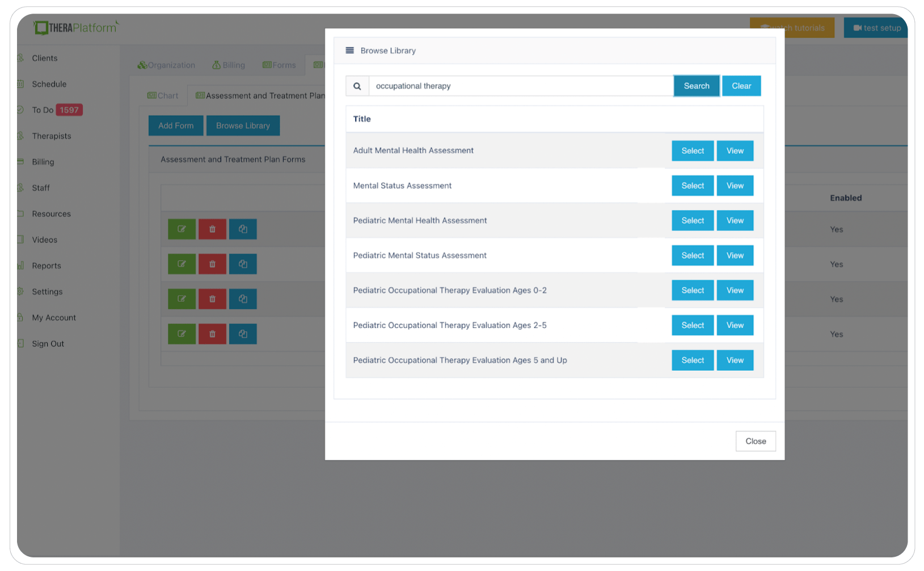The image size is (924, 571).
Task: Click the Browse Library list icon in header
Action: pos(350,51)
